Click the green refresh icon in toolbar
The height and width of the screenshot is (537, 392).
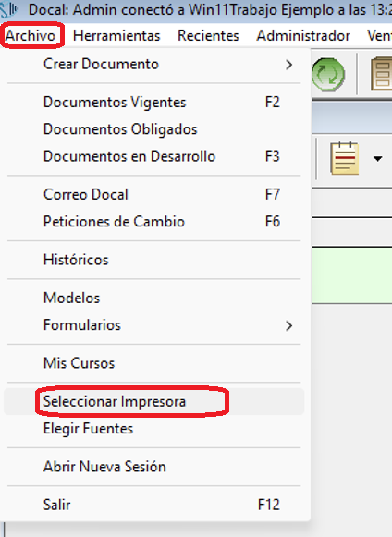328,74
